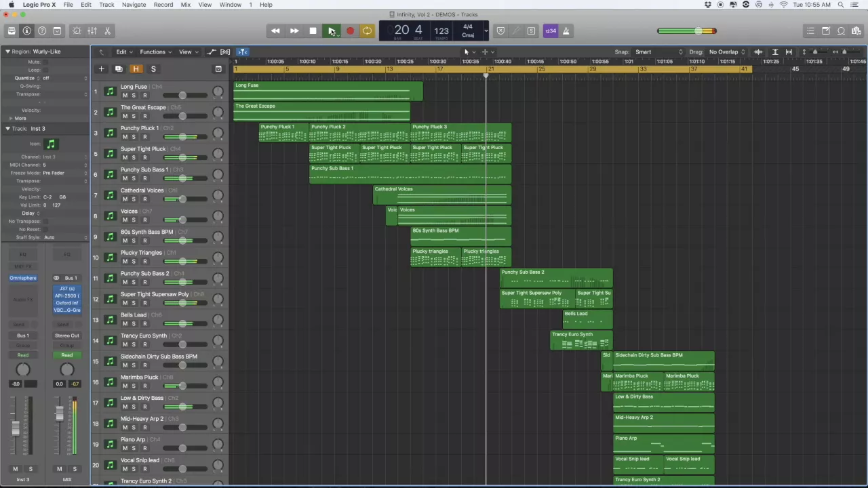Duplicate track using the duplicate icon
The height and width of the screenshot is (488, 868).
click(x=118, y=68)
